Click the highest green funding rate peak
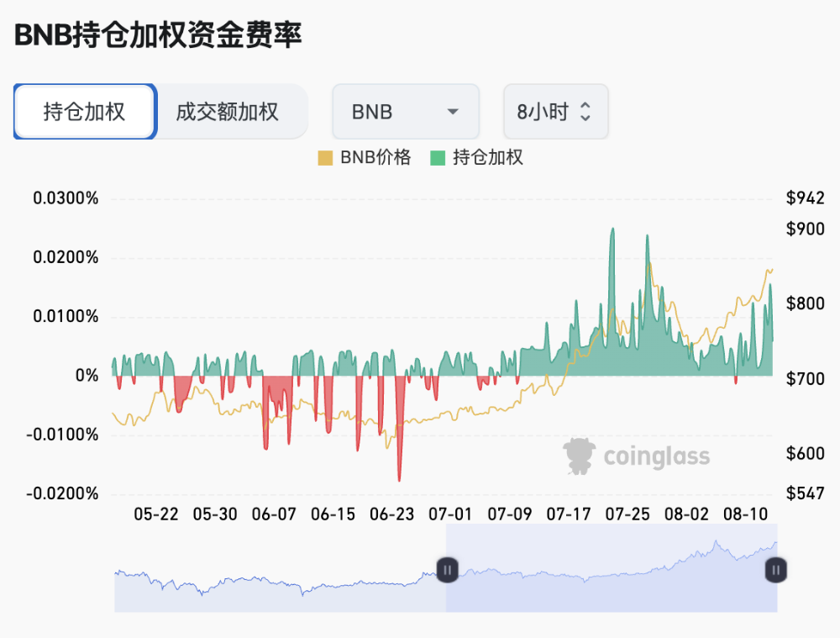Screen dimensions: 840x638 (x=612, y=231)
